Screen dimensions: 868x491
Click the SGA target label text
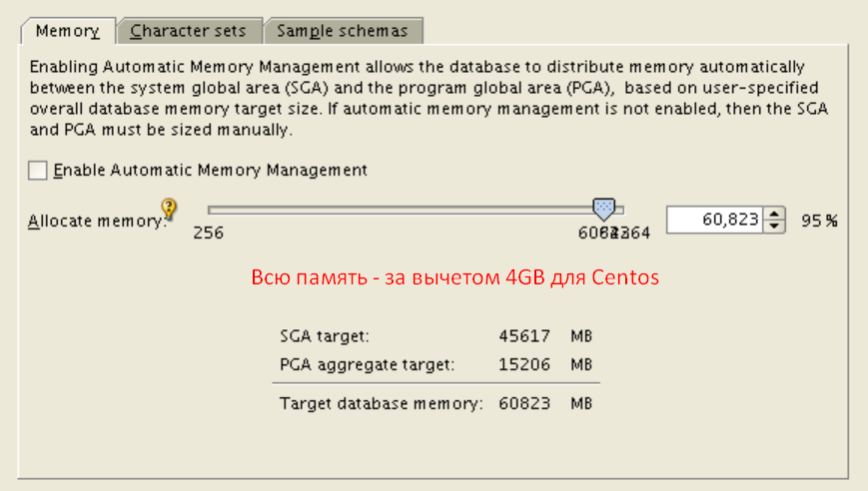325,336
